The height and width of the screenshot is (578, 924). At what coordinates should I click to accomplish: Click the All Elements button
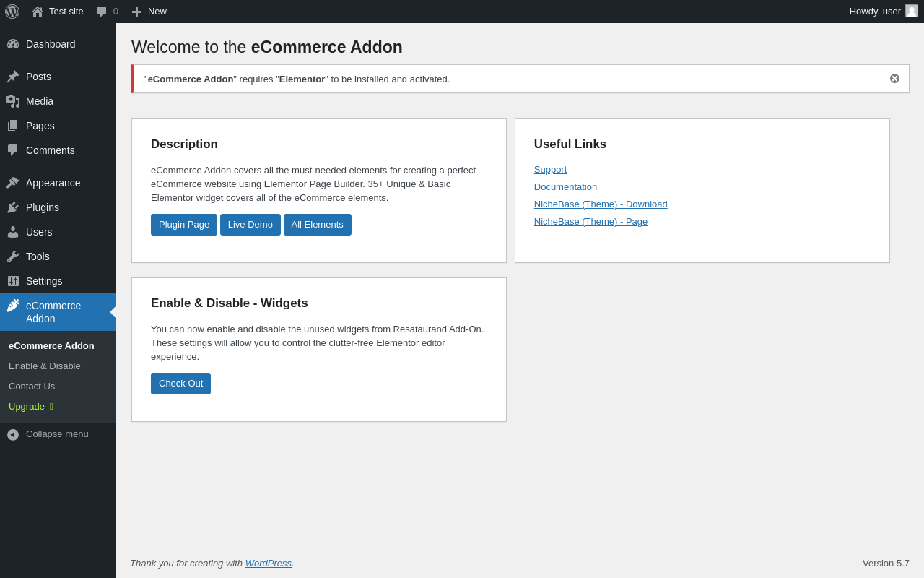click(318, 225)
